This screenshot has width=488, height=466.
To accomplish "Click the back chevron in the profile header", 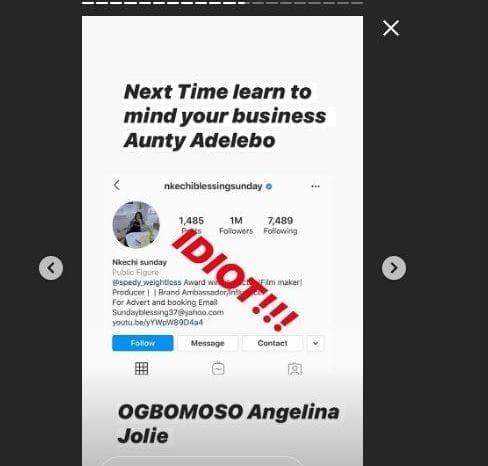I will (x=117, y=185).
